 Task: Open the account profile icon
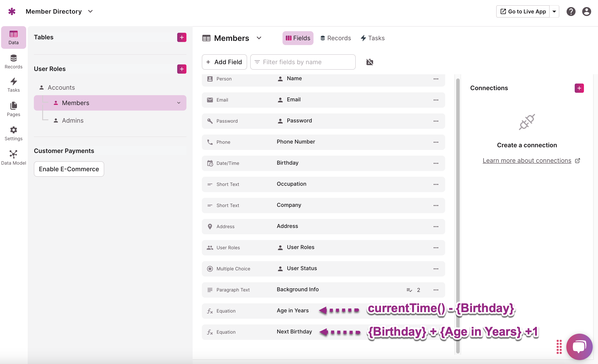click(586, 11)
